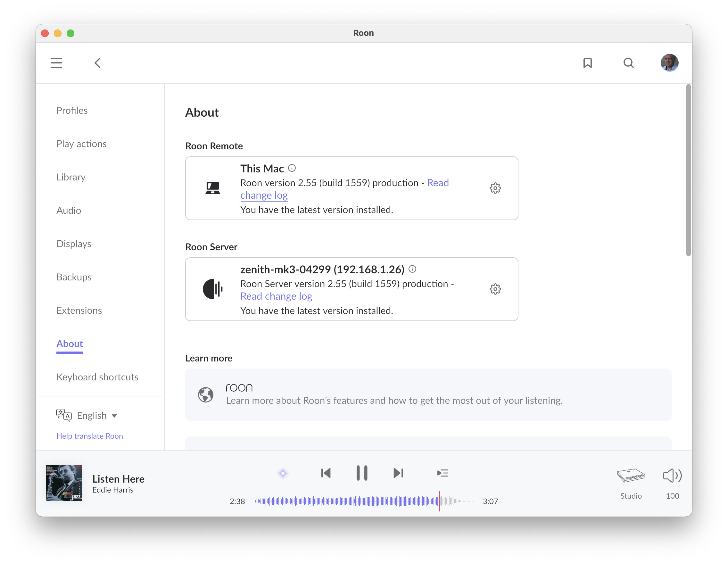This screenshot has width=728, height=564.
Task: Open settings gear for This Mac
Action: tap(495, 188)
